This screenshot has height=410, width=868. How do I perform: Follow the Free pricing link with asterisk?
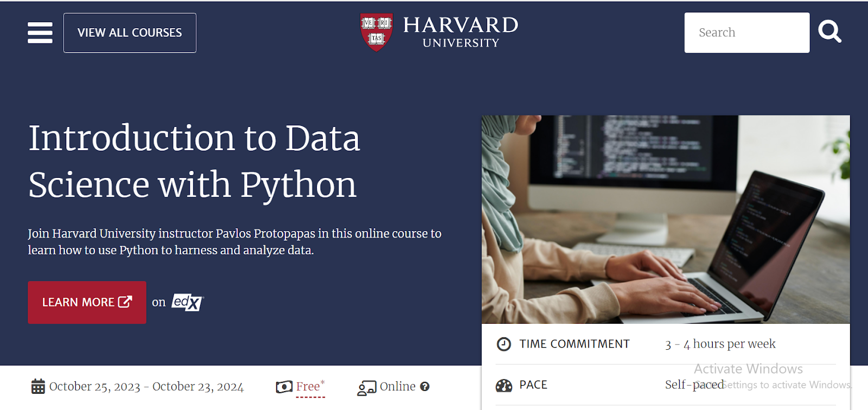[x=309, y=386]
